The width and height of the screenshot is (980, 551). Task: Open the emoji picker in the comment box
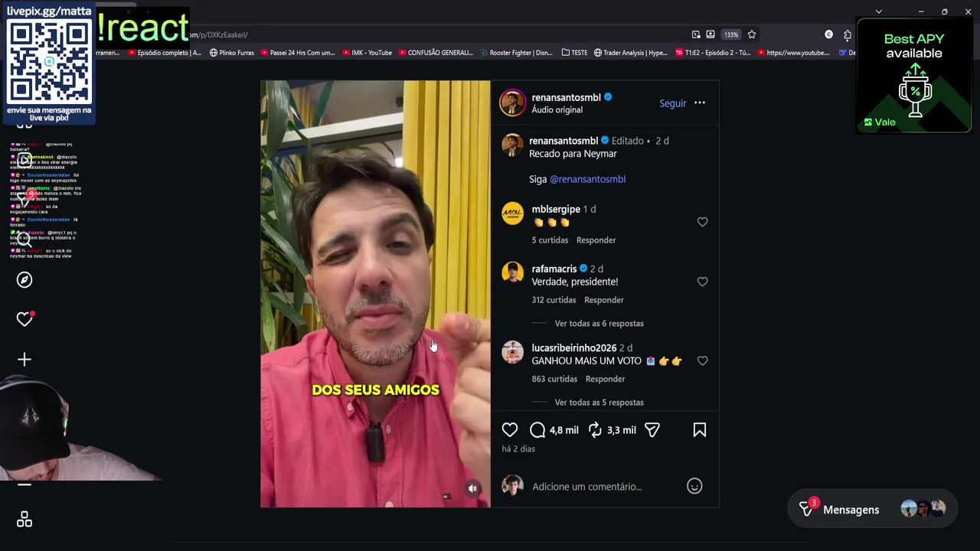(x=694, y=486)
